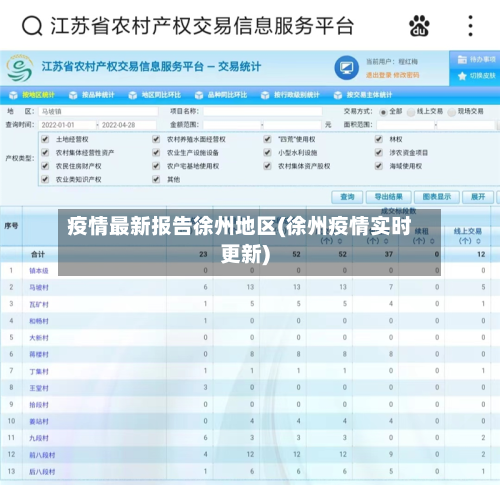500x485 pixels.
Task: Uncheck the 土地经营权 checkbox
Action: (x=45, y=139)
